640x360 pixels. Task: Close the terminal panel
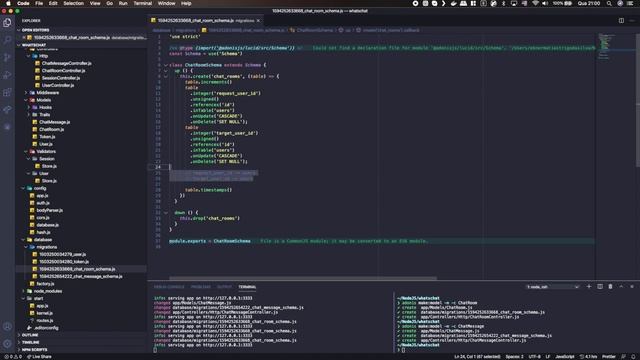(632, 287)
